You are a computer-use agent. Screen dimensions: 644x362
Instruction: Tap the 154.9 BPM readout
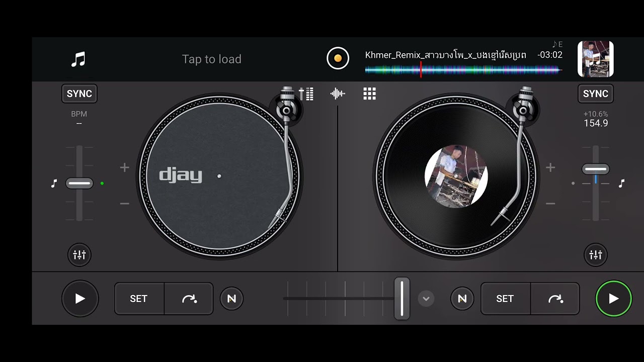click(x=596, y=123)
